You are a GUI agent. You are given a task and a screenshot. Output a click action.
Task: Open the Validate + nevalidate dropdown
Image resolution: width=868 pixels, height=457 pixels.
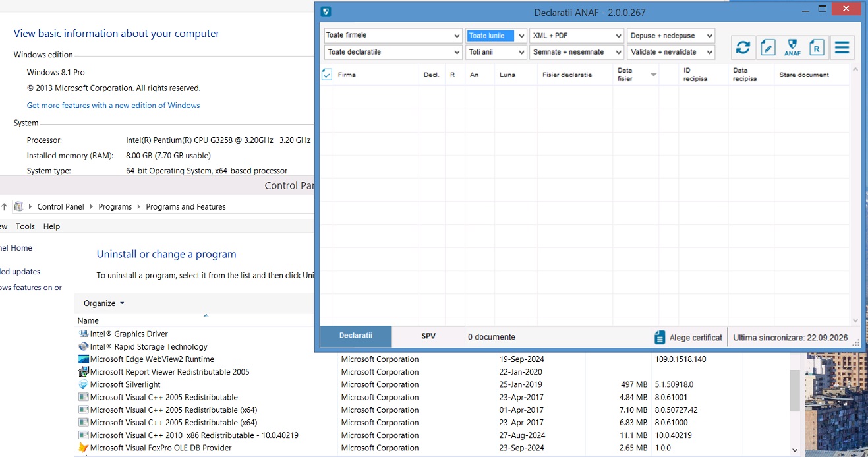click(671, 52)
